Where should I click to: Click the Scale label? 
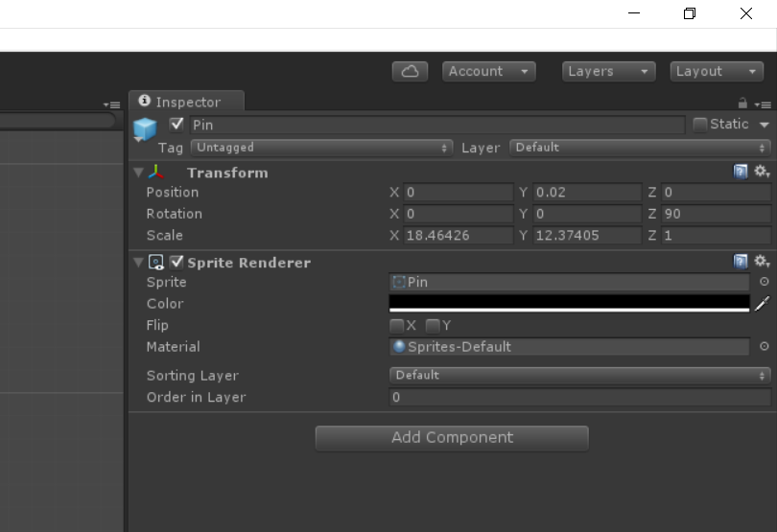click(x=165, y=235)
